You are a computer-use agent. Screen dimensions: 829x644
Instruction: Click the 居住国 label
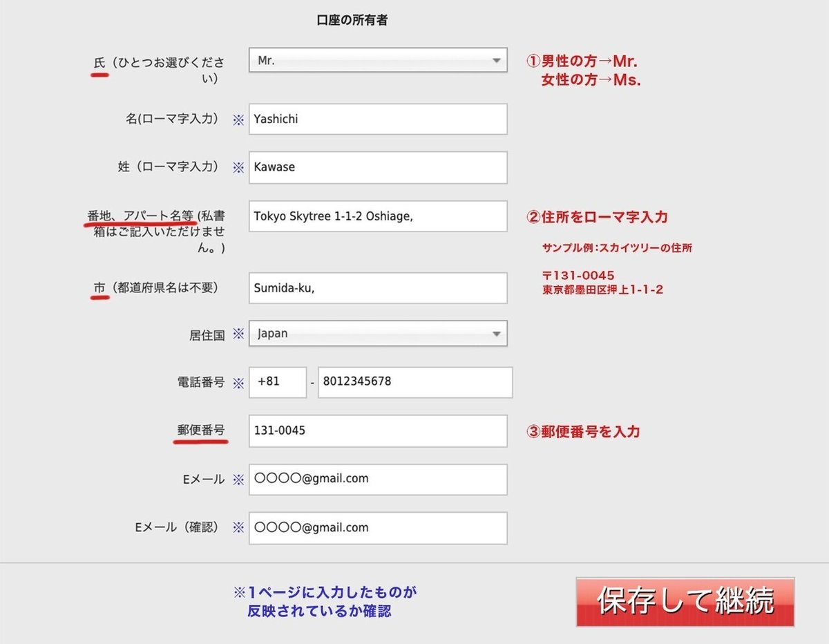tap(207, 335)
